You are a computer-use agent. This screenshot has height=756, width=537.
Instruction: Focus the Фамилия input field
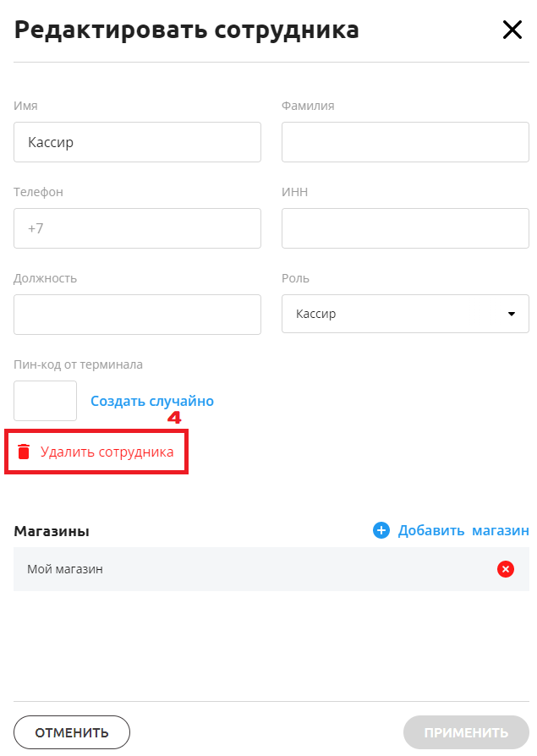(x=405, y=142)
